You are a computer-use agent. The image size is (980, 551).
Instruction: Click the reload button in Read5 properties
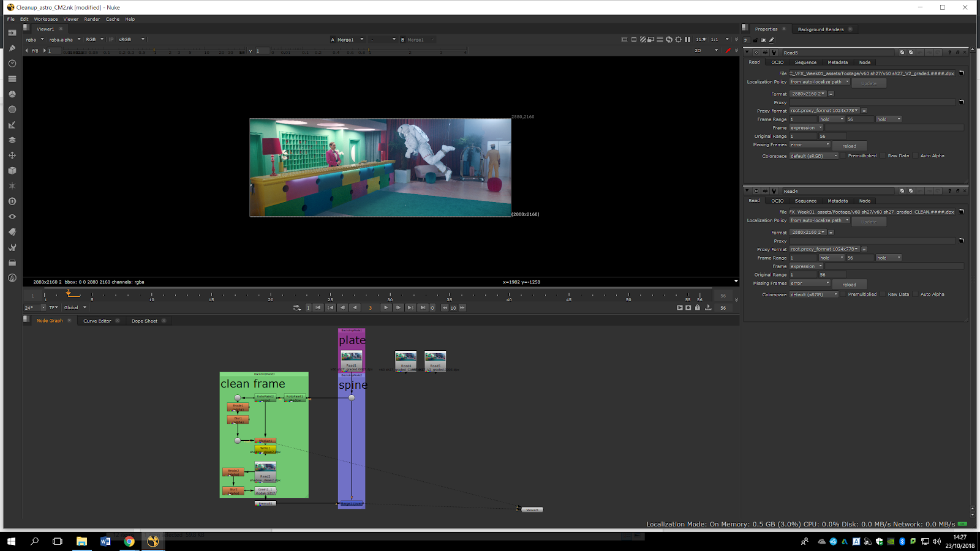(849, 146)
